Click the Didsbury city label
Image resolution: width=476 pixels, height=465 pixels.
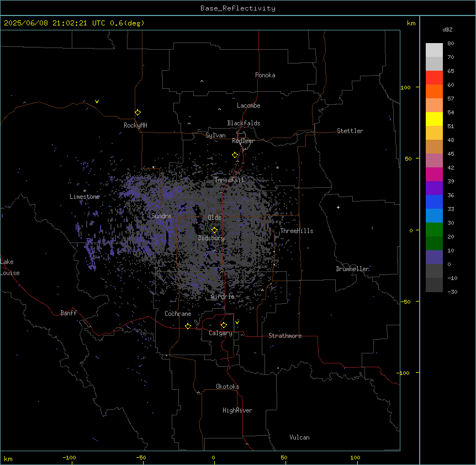tap(211, 238)
